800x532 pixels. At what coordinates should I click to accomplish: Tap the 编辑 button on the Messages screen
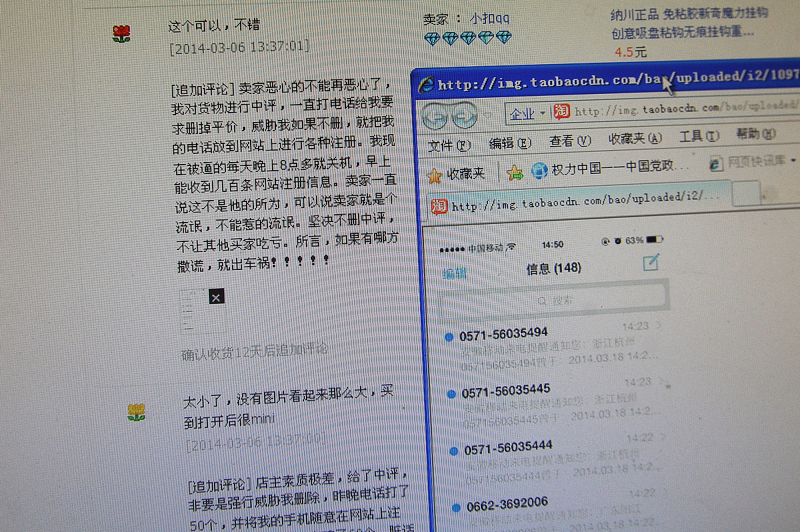click(x=455, y=272)
